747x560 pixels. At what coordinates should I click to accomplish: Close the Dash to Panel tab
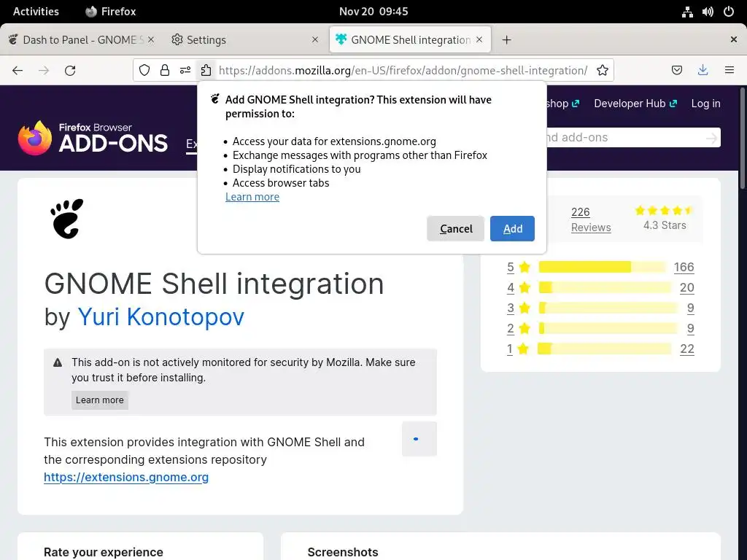click(x=150, y=39)
